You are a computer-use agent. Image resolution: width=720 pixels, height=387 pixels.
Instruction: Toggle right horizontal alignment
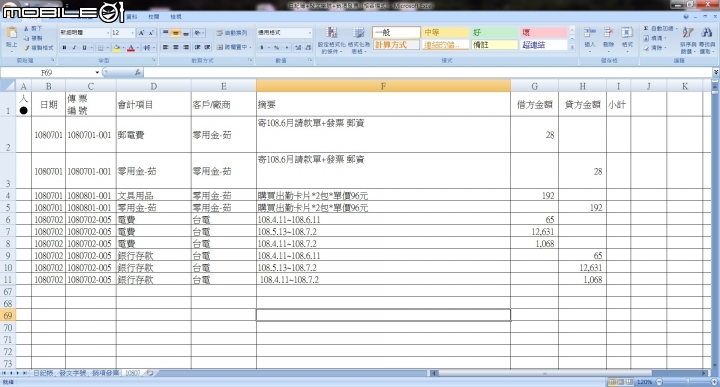point(186,47)
